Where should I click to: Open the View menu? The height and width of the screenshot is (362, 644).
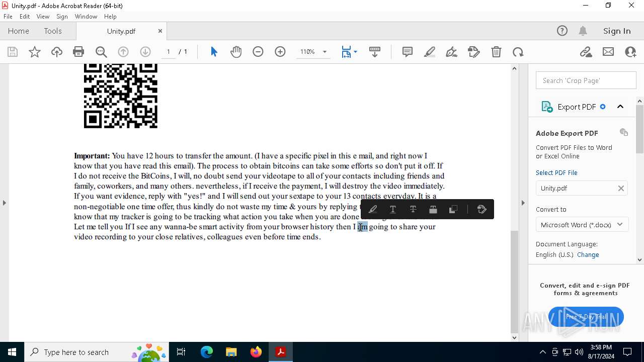click(43, 17)
